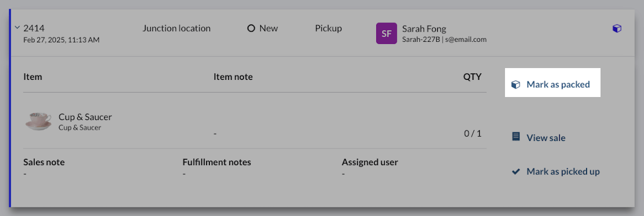Screen dimensions: 644x216
Task: Click the Cup & Saucer product thumbnail
Action: pyautogui.click(x=38, y=121)
